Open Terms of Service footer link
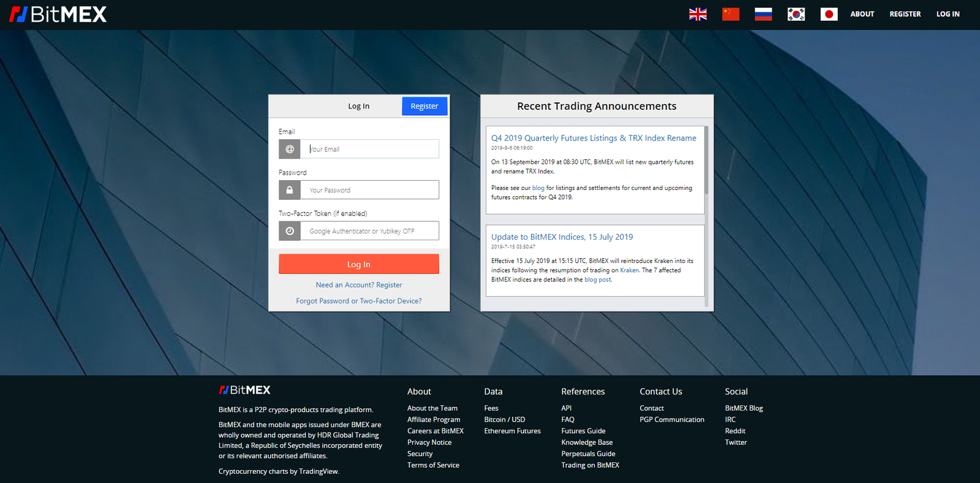980x483 pixels. [433, 465]
